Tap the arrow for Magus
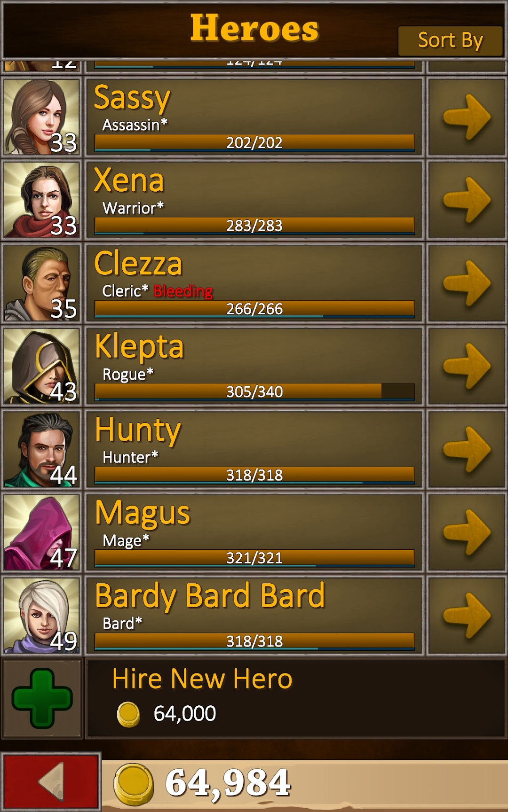This screenshot has height=812, width=508. click(467, 533)
